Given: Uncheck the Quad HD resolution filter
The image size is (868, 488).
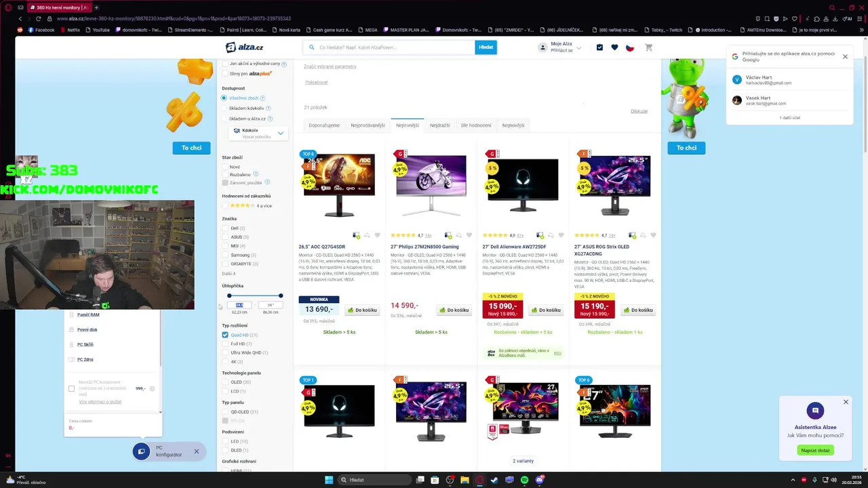Looking at the screenshot, I should click(x=225, y=335).
